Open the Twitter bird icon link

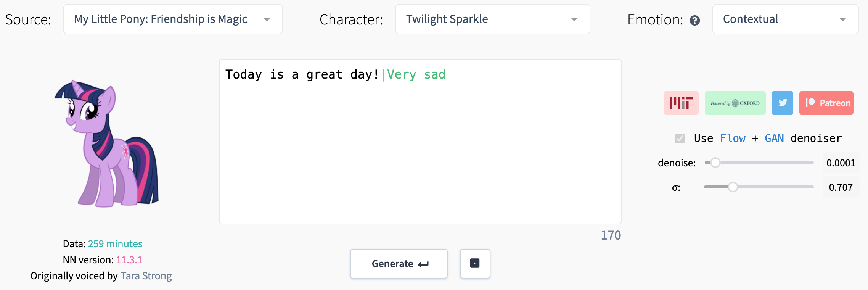coord(783,103)
